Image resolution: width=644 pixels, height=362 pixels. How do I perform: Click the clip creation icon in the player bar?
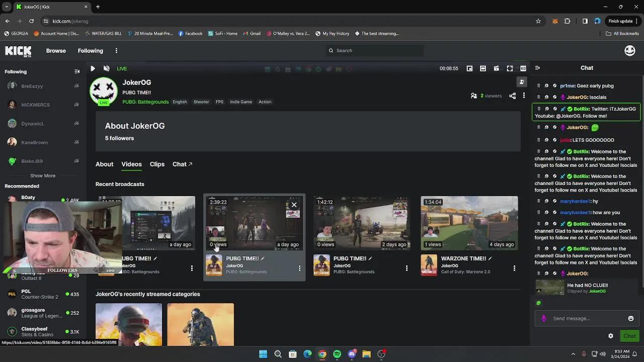(x=496, y=68)
